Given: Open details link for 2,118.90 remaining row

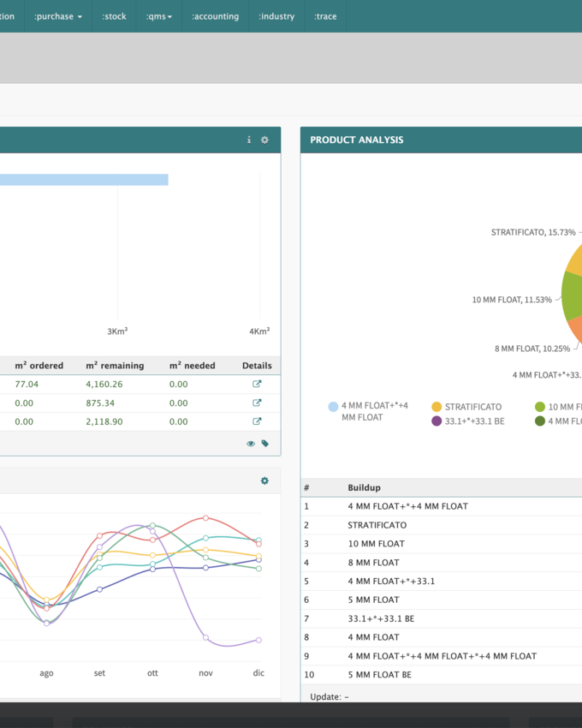Looking at the screenshot, I should coord(257,421).
